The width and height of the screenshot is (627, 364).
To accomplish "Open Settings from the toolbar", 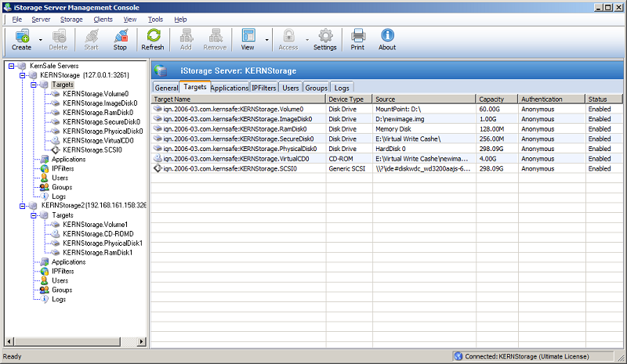I will point(325,35).
